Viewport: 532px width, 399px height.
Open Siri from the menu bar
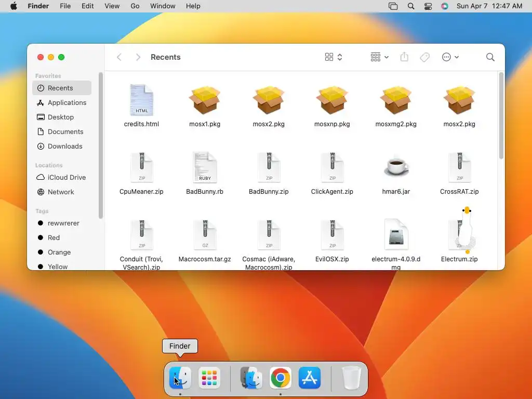pos(445,6)
